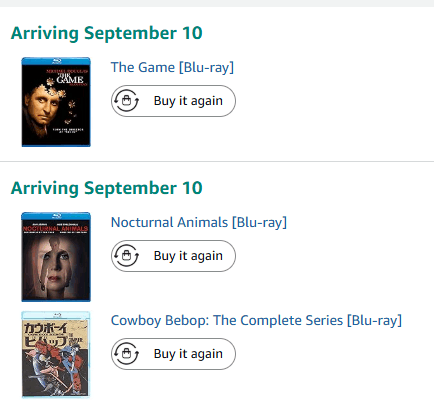Viewport: 434px width, 411px height.
Task: Select second Arriving September 10 heading
Action: (107, 188)
